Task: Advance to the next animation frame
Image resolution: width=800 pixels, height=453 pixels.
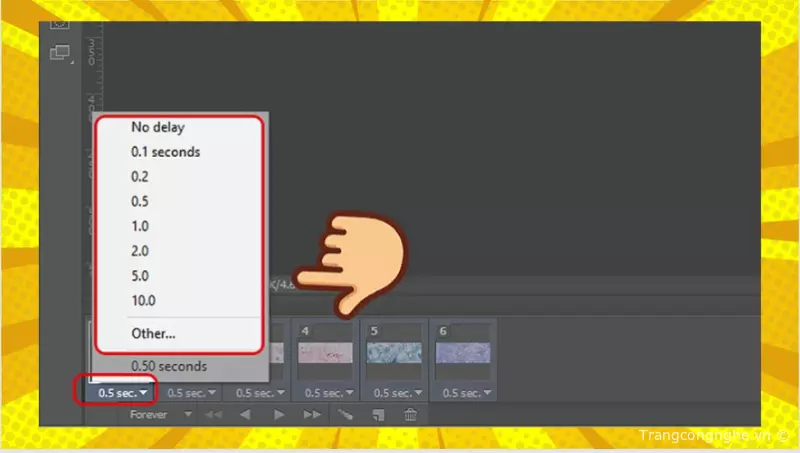Action: 312,414
